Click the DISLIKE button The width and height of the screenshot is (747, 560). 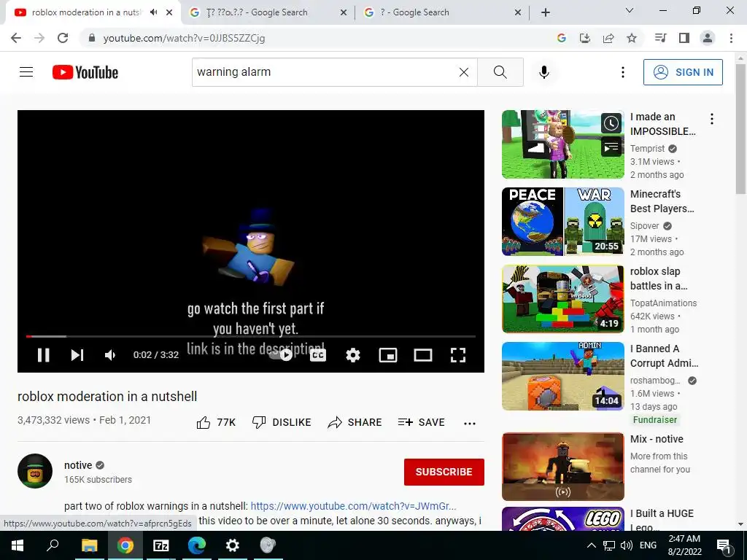point(282,422)
